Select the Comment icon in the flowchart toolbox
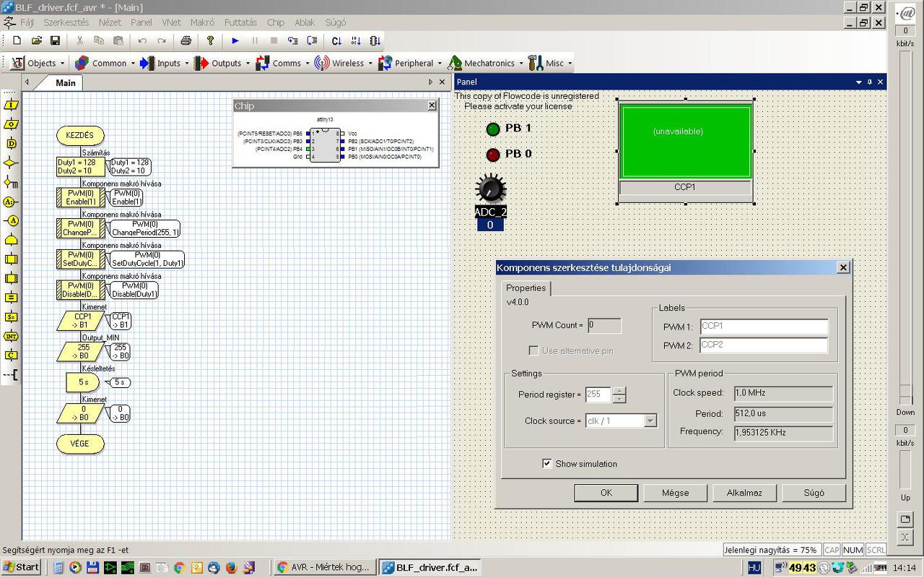 11,375
